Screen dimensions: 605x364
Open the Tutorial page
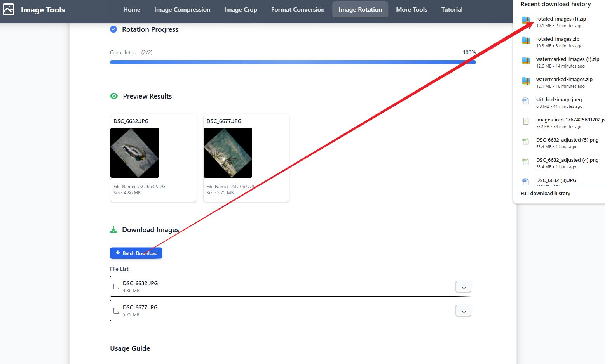pos(452,9)
